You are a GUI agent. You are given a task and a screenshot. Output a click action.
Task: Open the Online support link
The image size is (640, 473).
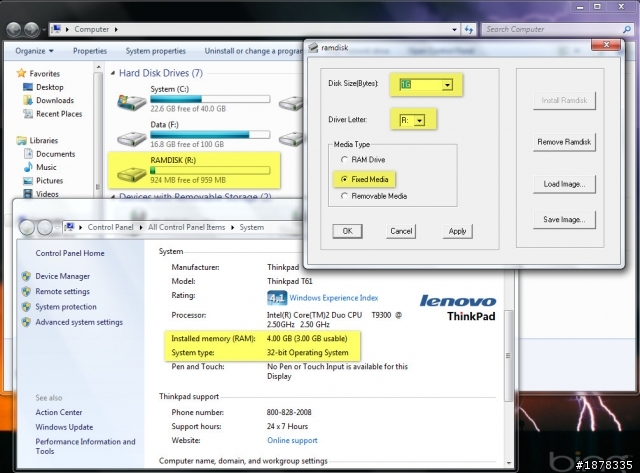pyautogui.click(x=292, y=440)
